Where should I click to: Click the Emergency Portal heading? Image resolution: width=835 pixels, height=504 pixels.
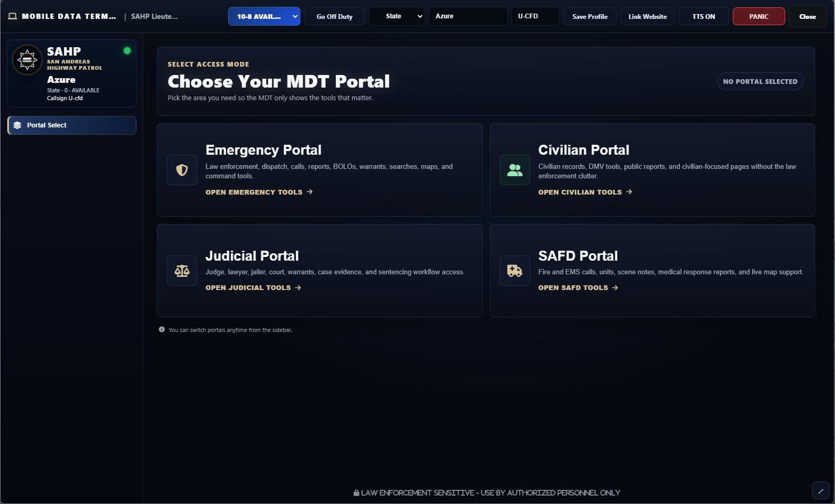point(263,150)
